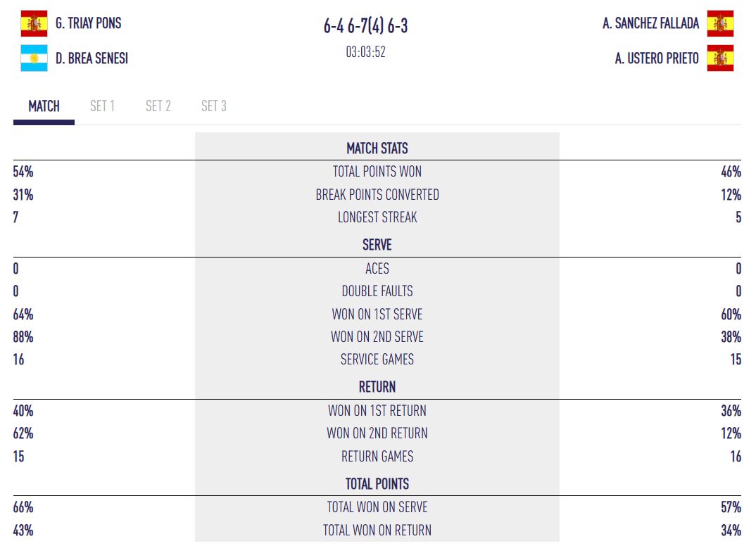756x553 pixels.
Task: Select the SET 2 tab
Action: pos(158,106)
